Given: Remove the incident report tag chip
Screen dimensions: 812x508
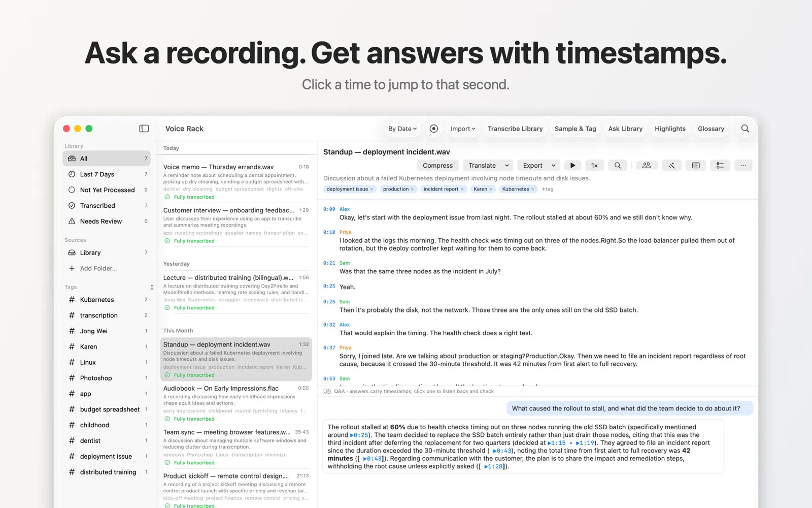Looking at the screenshot, I should pos(462,189).
